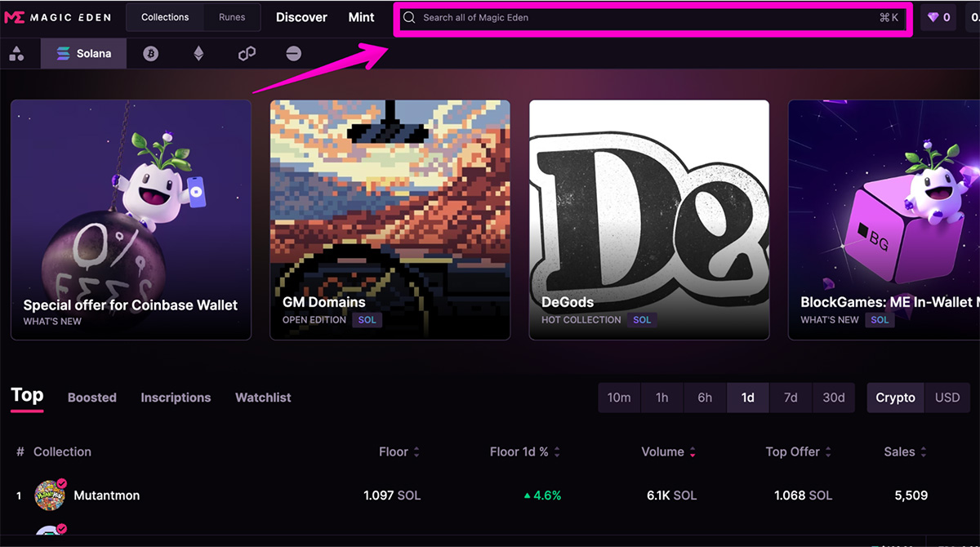Screen dimensions: 980x547
Task: Click the 1.068 SOL top offer value
Action: [x=803, y=495]
